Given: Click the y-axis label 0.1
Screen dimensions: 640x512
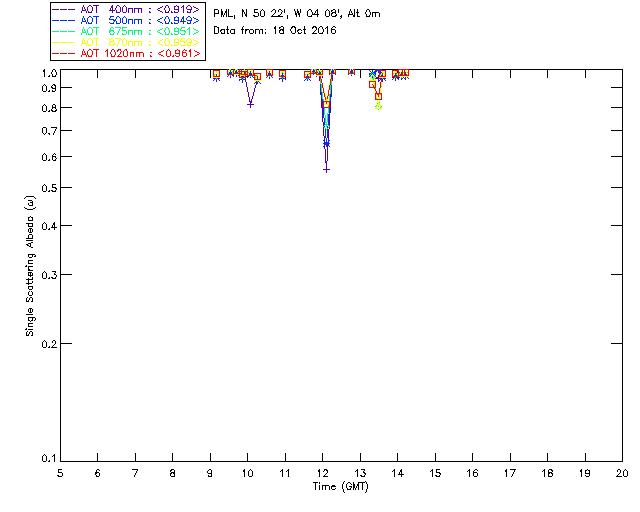Looking at the screenshot, I should coord(49,459).
